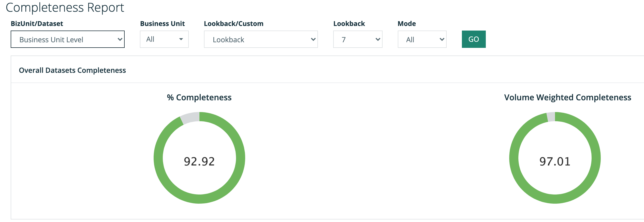Click the grey segment of Volume Weighted donut
This screenshot has width=644, height=222.
pos(551,117)
